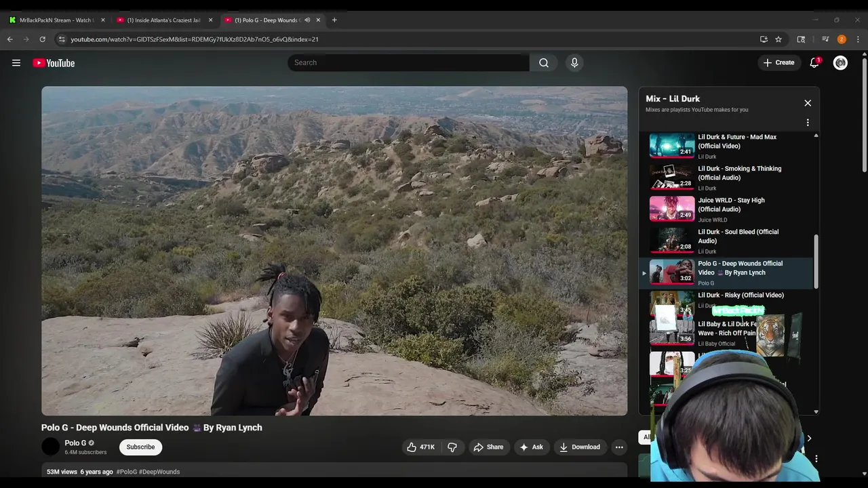Open the browser profile icon
Viewport: 868px width, 488px height.
[x=842, y=39]
